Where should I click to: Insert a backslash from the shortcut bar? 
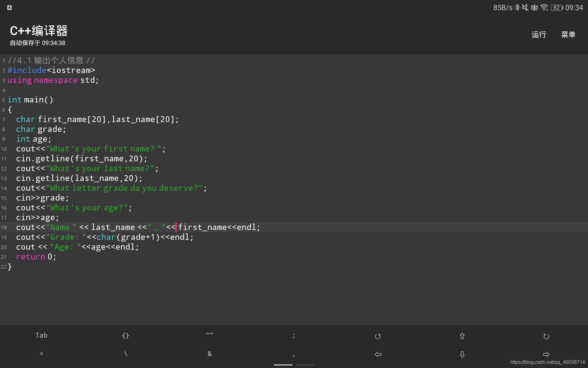(125, 354)
